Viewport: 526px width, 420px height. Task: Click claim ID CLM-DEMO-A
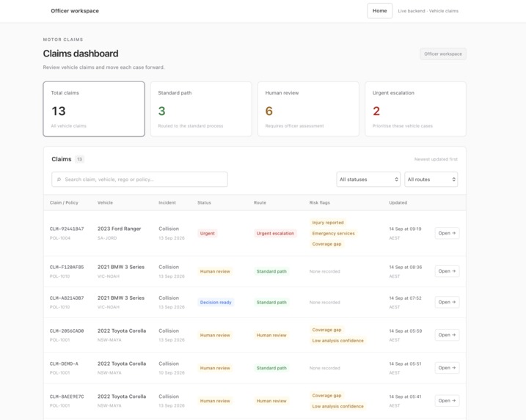[x=64, y=364]
